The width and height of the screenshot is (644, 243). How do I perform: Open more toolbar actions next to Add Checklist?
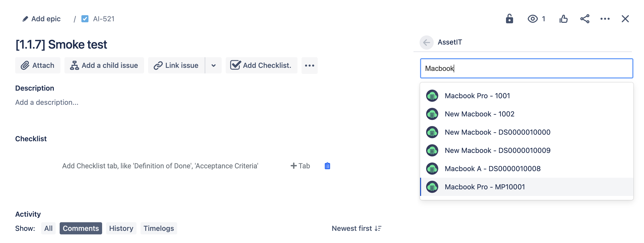[x=309, y=66]
